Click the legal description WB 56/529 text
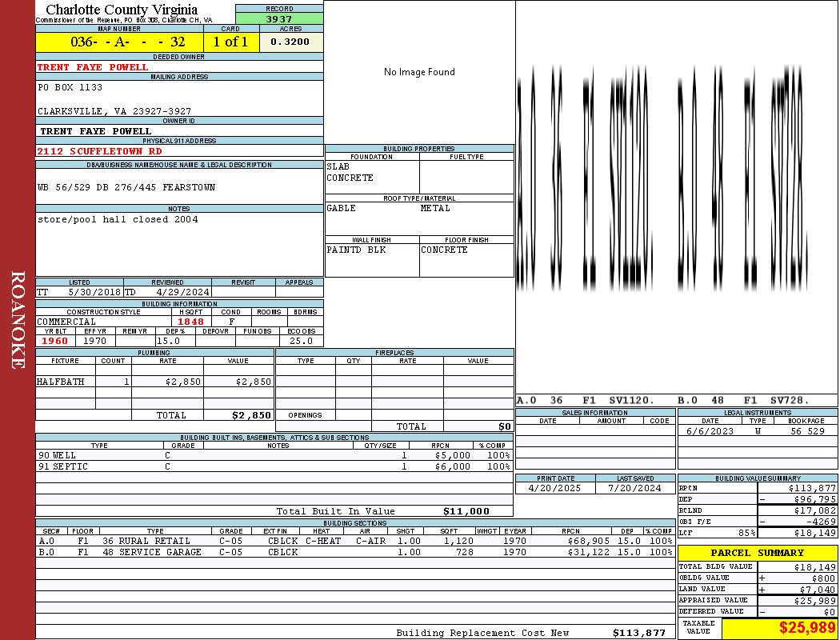840x640 pixels. pyautogui.click(x=126, y=187)
